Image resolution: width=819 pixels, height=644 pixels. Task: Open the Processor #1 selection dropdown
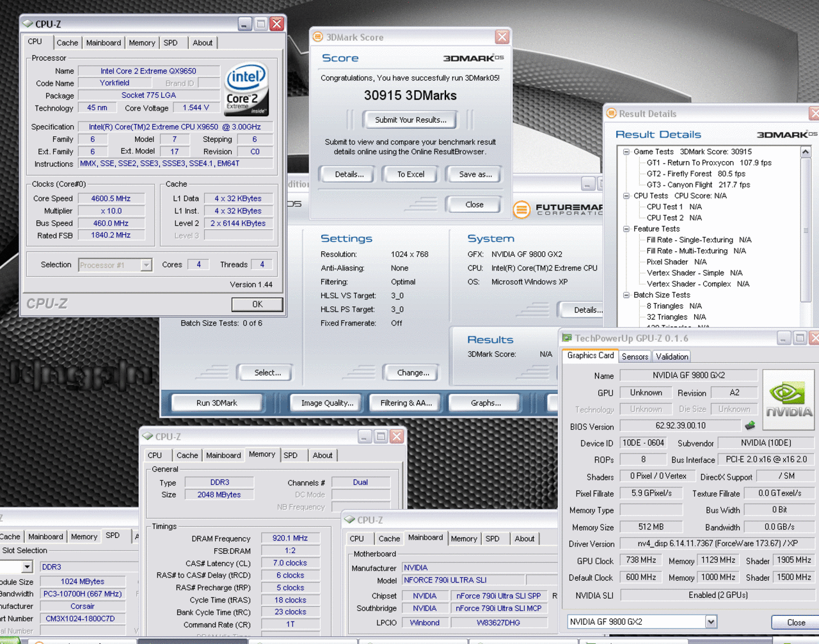coord(146,265)
